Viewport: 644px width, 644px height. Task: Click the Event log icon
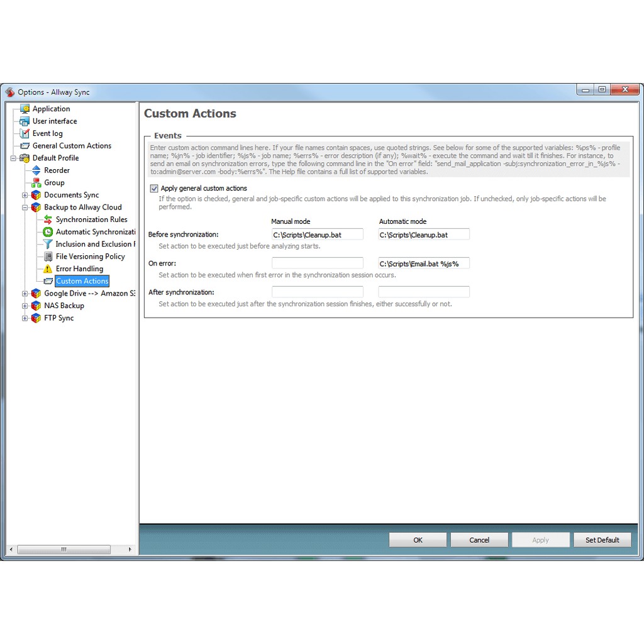coord(25,133)
